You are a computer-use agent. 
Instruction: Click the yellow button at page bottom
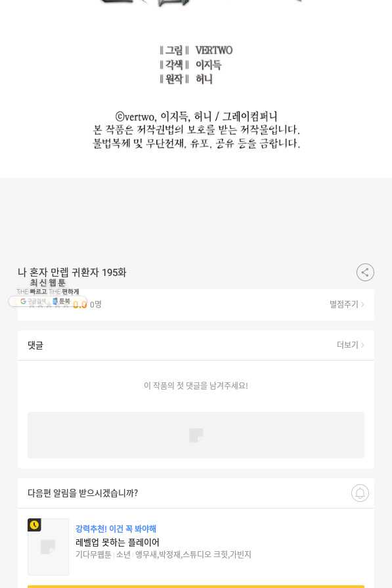click(x=196, y=586)
